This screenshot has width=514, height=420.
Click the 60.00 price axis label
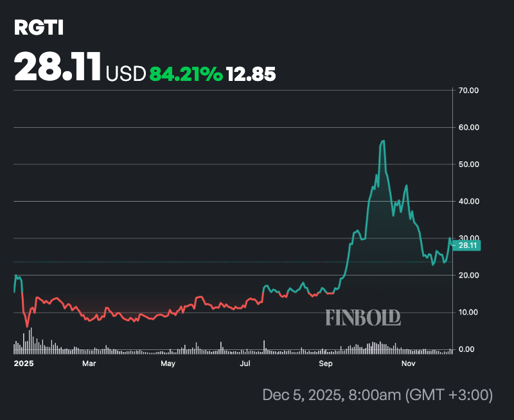tap(468, 127)
